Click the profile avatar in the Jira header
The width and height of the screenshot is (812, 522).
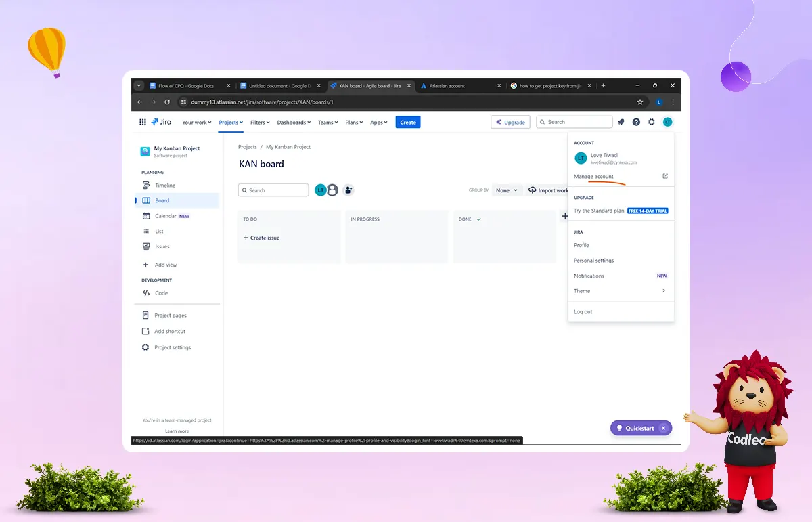[667, 122]
